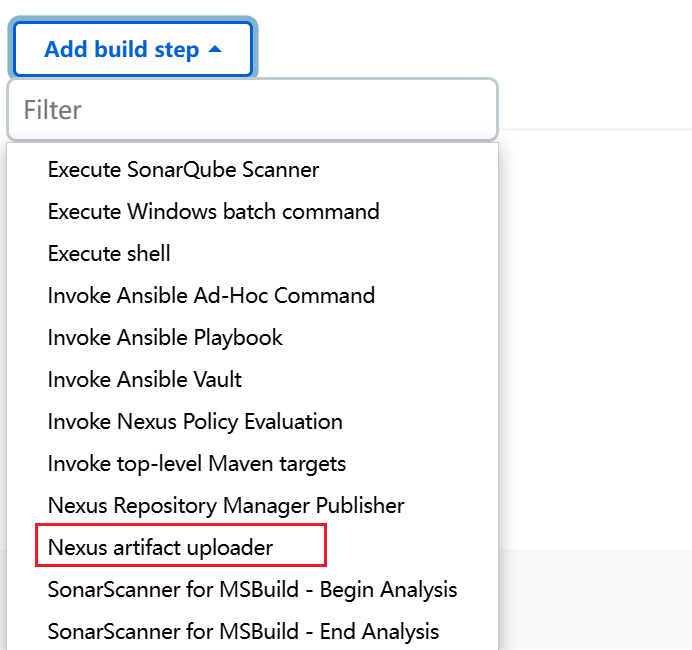Choose Invoke Ansible Playbook
692x650 pixels.
tap(165, 338)
